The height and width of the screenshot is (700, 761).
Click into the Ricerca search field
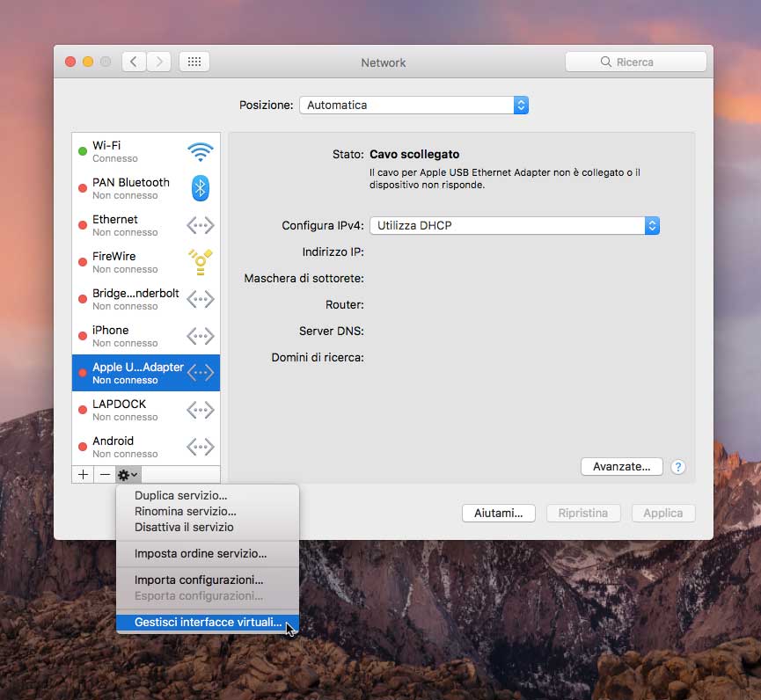[636, 62]
